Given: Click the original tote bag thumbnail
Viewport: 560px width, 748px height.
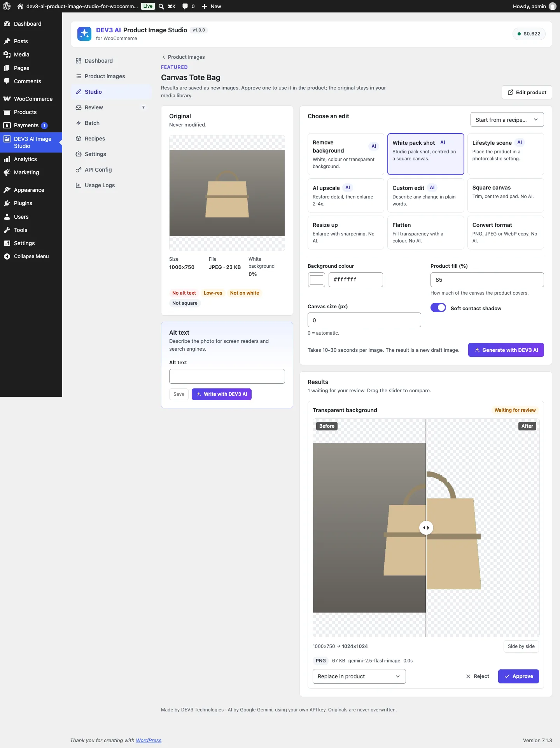Looking at the screenshot, I should pyautogui.click(x=227, y=193).
